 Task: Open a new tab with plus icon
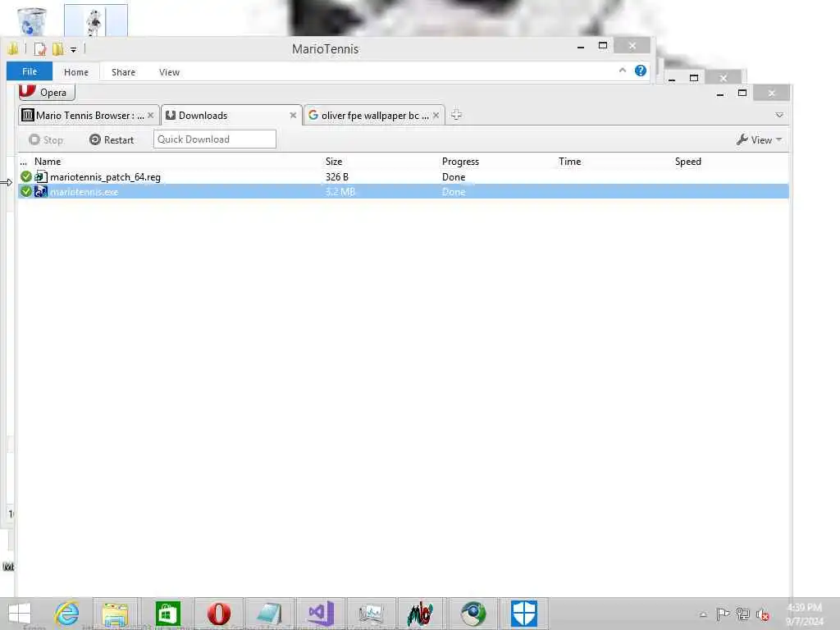click(x=456, y=115)
